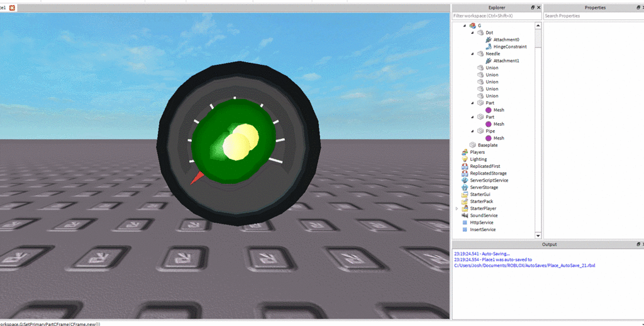Click the StarterPack icon
The width and height of the screenshot is (644, 326).
[465, 202]
